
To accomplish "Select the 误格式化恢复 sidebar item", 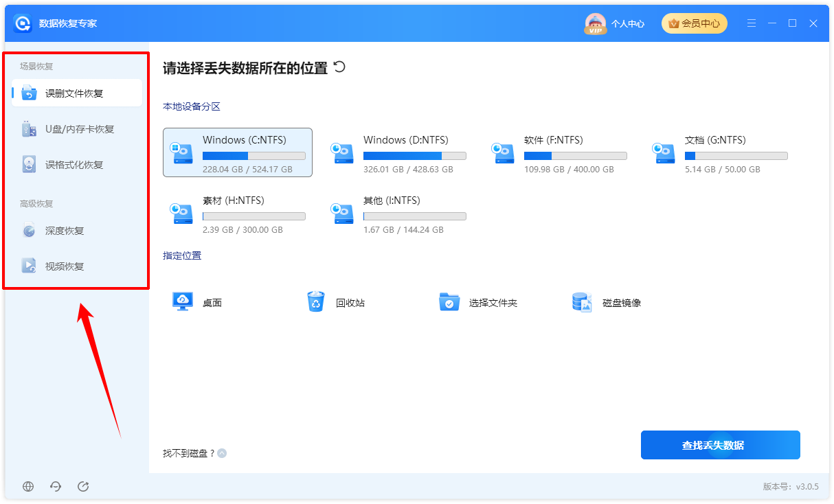I will (x=77, y=165).
